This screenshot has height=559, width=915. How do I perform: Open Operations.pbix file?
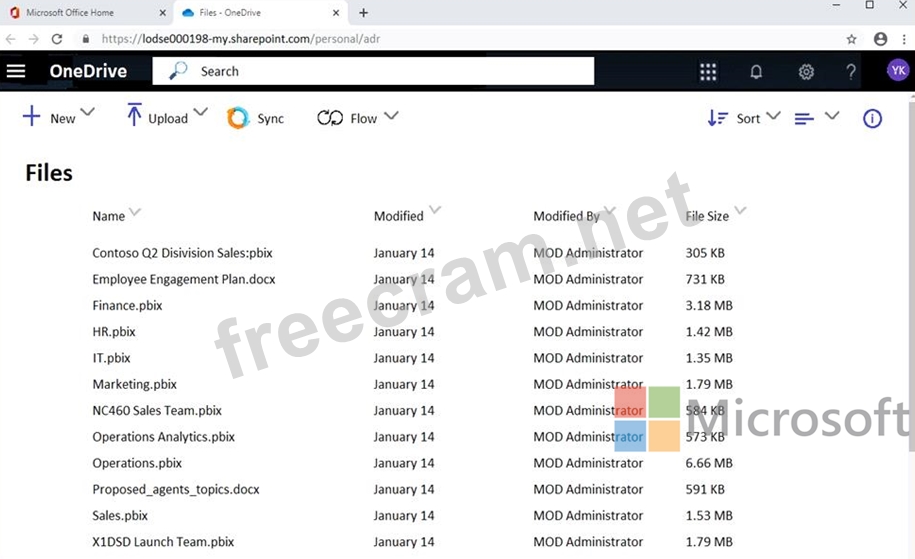(137, 463)
